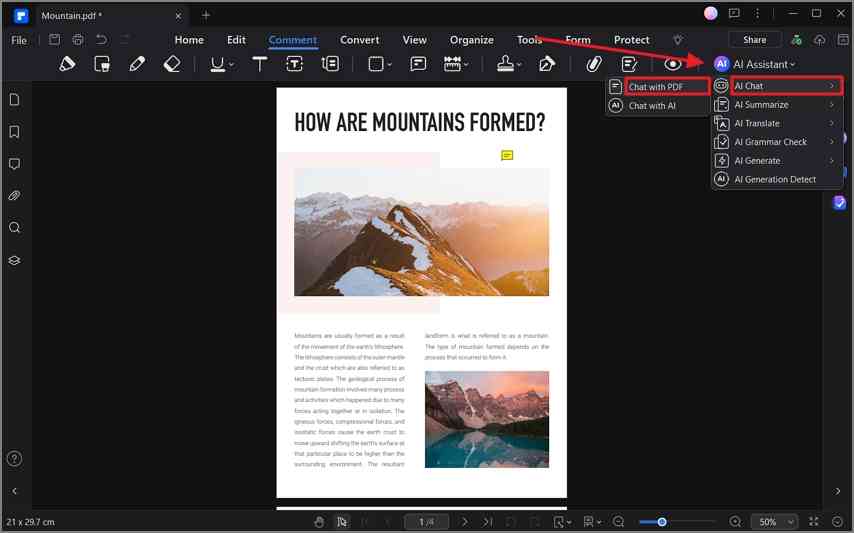Click the Attachment paperclip tool
The image size is (854, 533).
pos(593,64)
